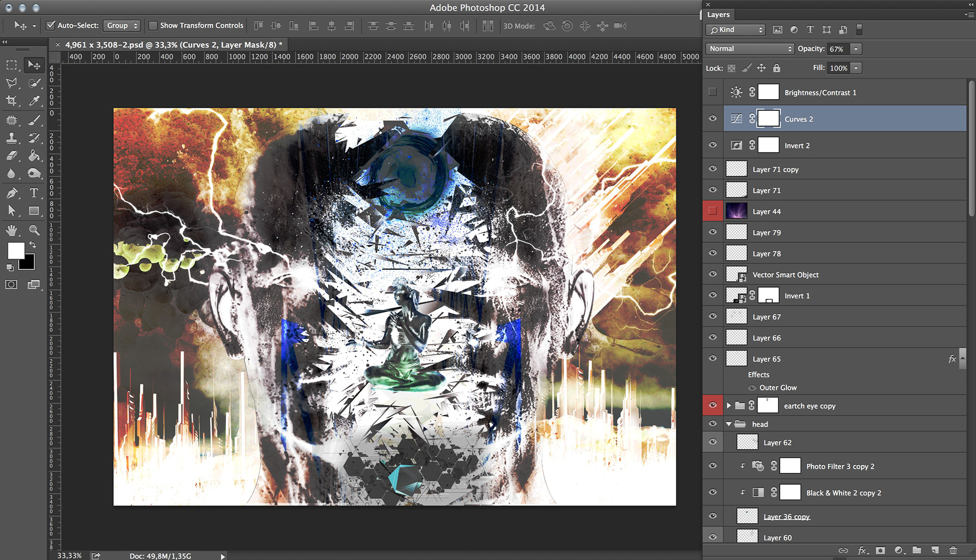Click the Layers panel tab
Screen dimensions: 976x560
pos(718,15)
